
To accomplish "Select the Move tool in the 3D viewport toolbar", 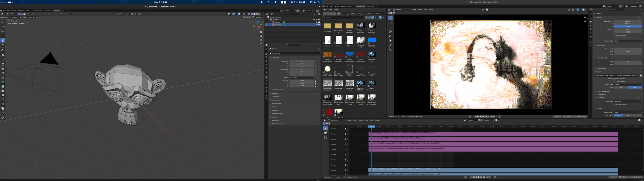I will (3, 31).
